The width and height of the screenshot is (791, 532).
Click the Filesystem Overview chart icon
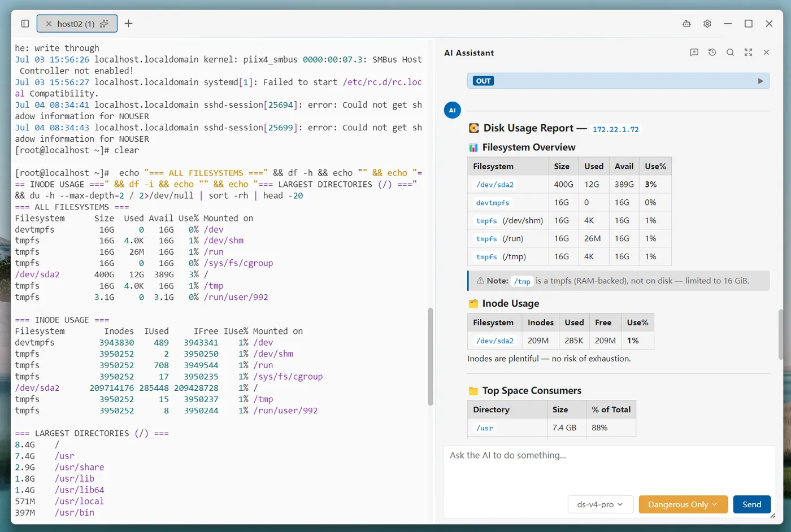(473, 147)
